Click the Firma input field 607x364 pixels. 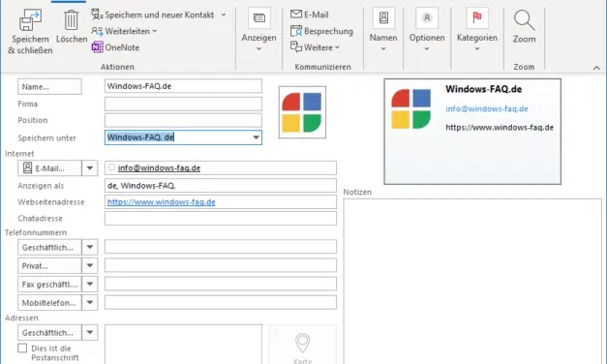coord(183,104)
